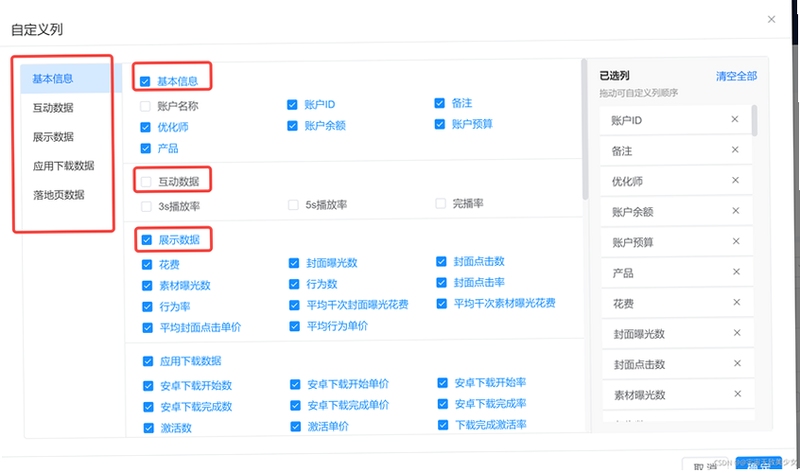Remove 封面点击数 from selected columns
The image size is (800, 473).
click(737, 363)
